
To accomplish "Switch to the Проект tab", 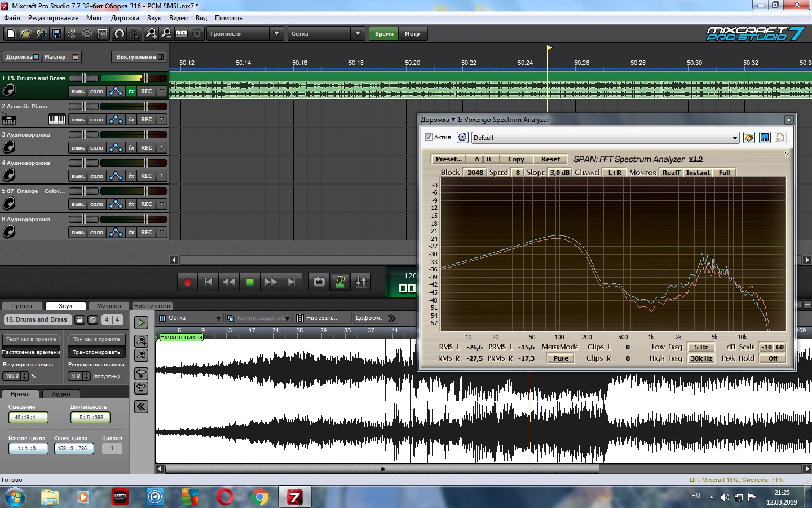I will click(22, 306).
